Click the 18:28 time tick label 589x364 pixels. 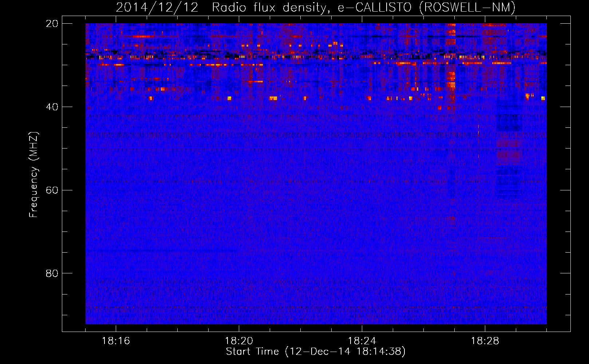click(x=485, y=341)
